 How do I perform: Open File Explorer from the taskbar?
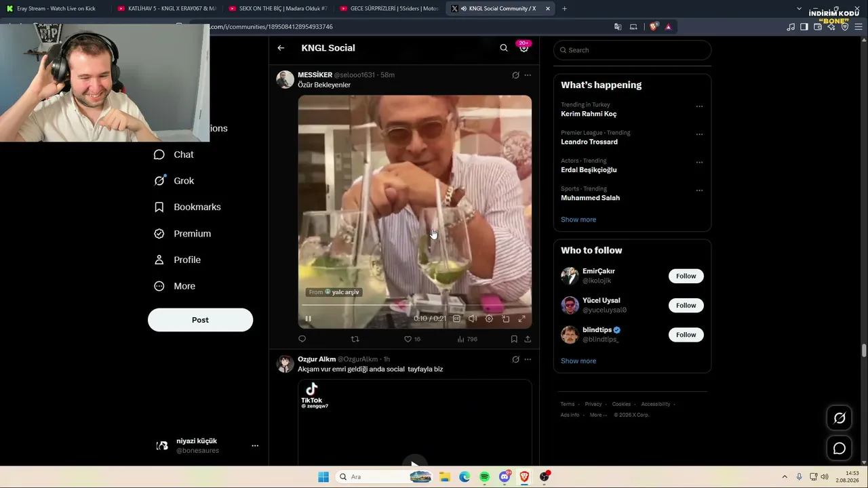tap(444, 477)
